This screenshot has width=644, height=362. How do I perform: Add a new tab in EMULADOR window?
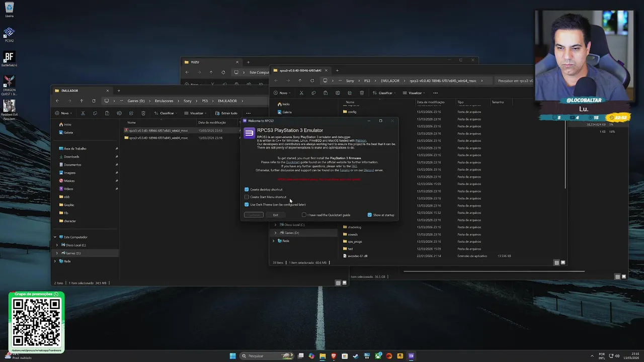click(119, 91)
